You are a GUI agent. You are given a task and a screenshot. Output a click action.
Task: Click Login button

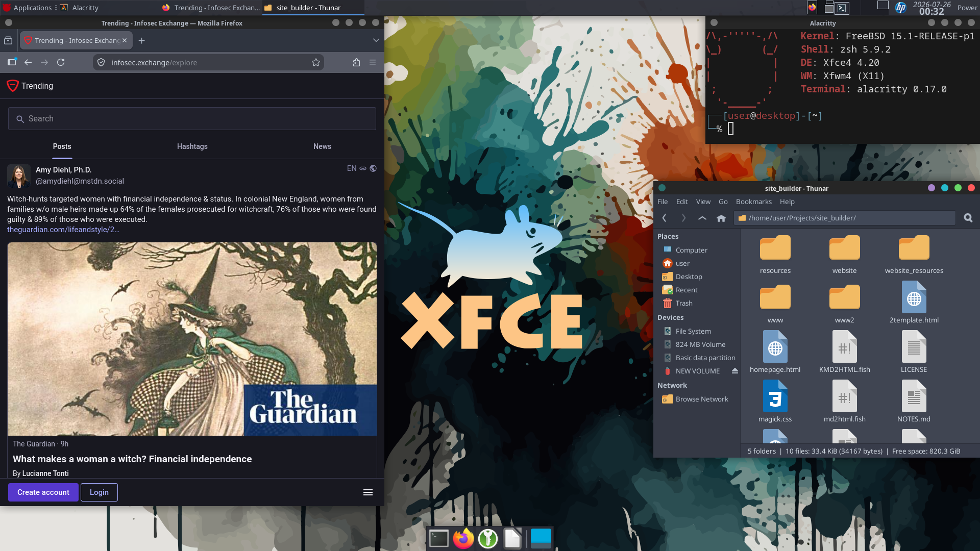[x=99, y=492]
